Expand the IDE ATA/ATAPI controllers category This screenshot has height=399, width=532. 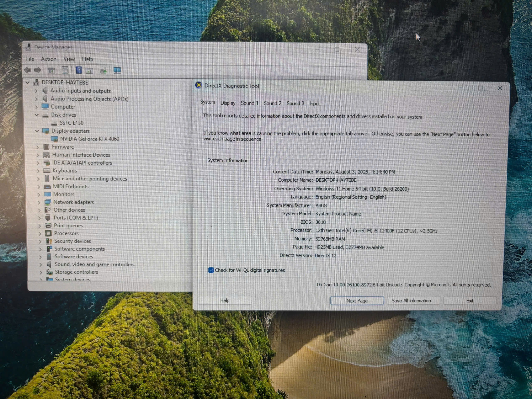coord(38,163)
